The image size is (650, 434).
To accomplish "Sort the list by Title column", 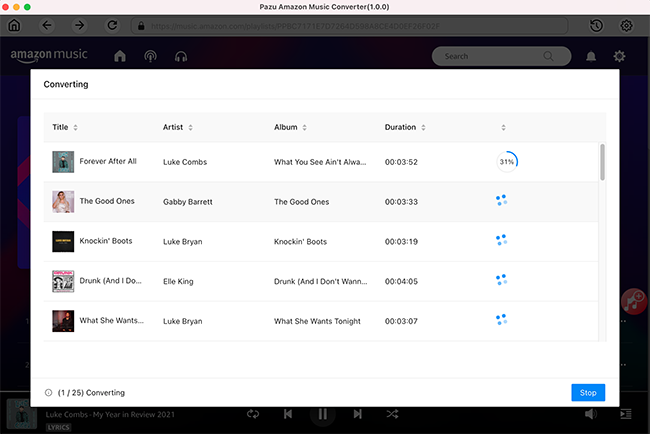I will 65,127.
